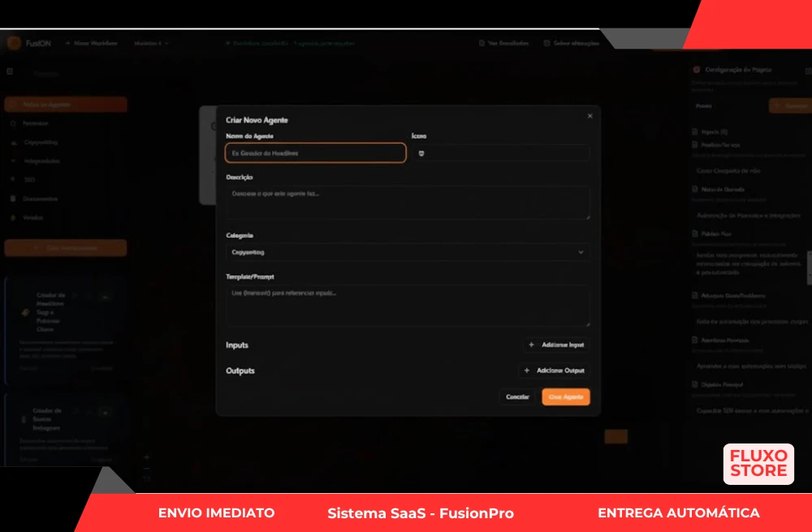Select the Copywriting category in the sidebar
The width and height of the screenshot is (812, 532).
[x=41, y=142]
